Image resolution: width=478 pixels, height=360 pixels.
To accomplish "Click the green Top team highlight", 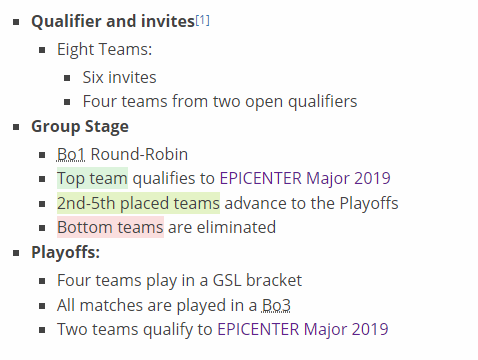I will tap(92, 178).
